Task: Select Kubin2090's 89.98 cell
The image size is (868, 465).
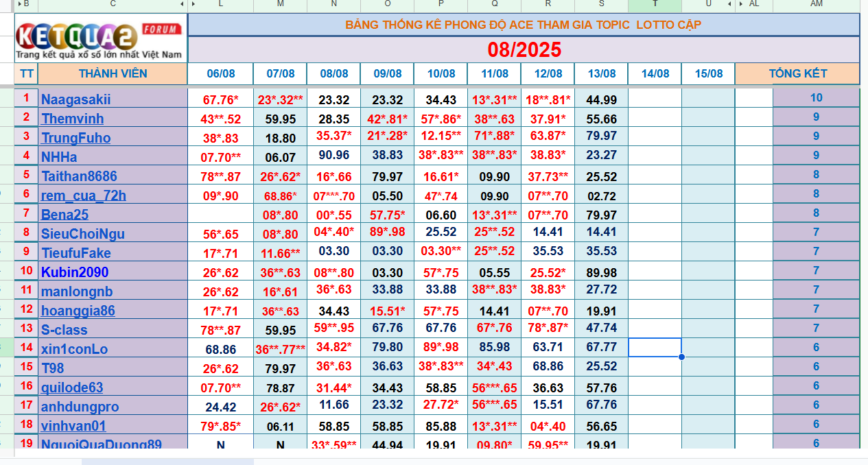Action: pyautogui.click(x=601, y=272)
